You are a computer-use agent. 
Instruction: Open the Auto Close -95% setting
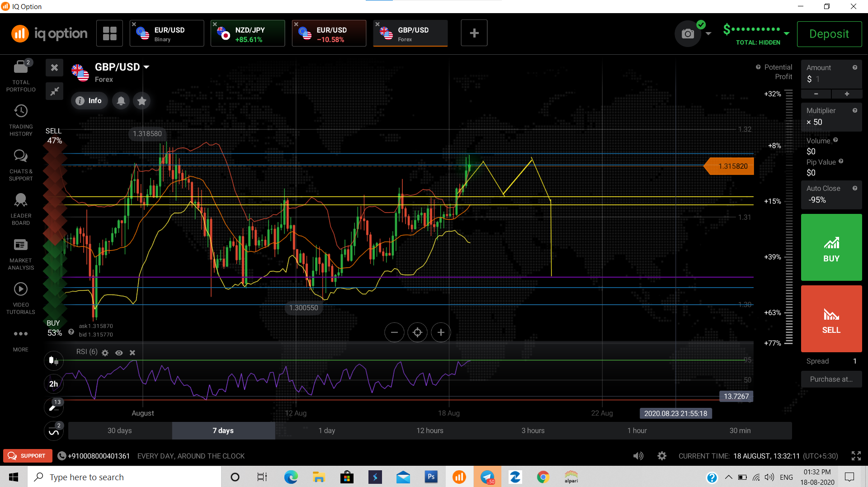[831, 194]
